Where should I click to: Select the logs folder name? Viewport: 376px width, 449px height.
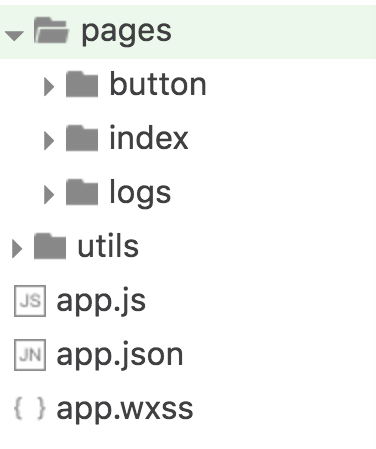click(x=140, y=193)
